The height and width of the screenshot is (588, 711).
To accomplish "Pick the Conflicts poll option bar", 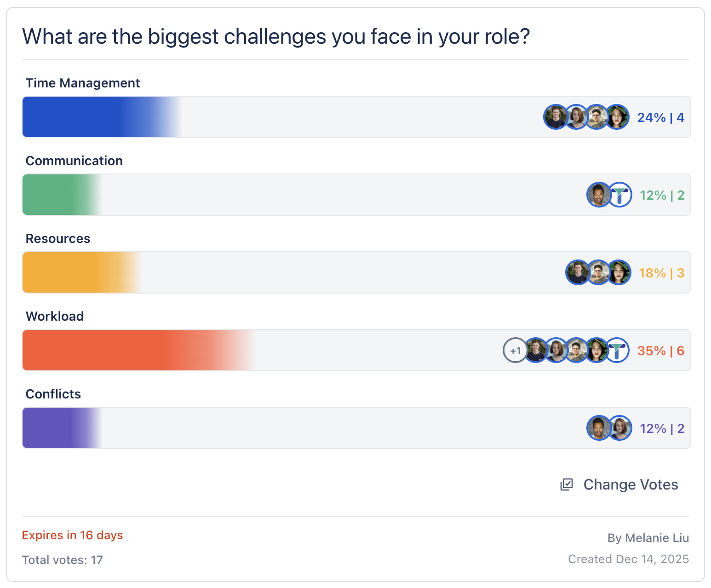I will [322, 428].
